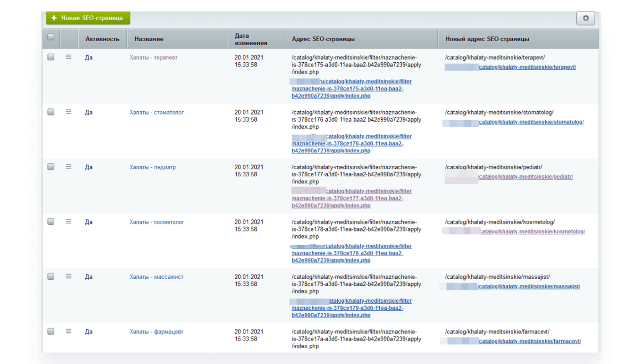Select the Халаты - фармацевт row checkbox
Viewport: 642px width, 364px height.
51,331
